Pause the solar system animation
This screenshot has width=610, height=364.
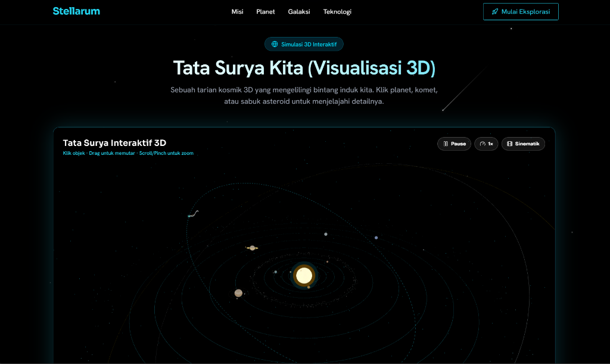454,144
